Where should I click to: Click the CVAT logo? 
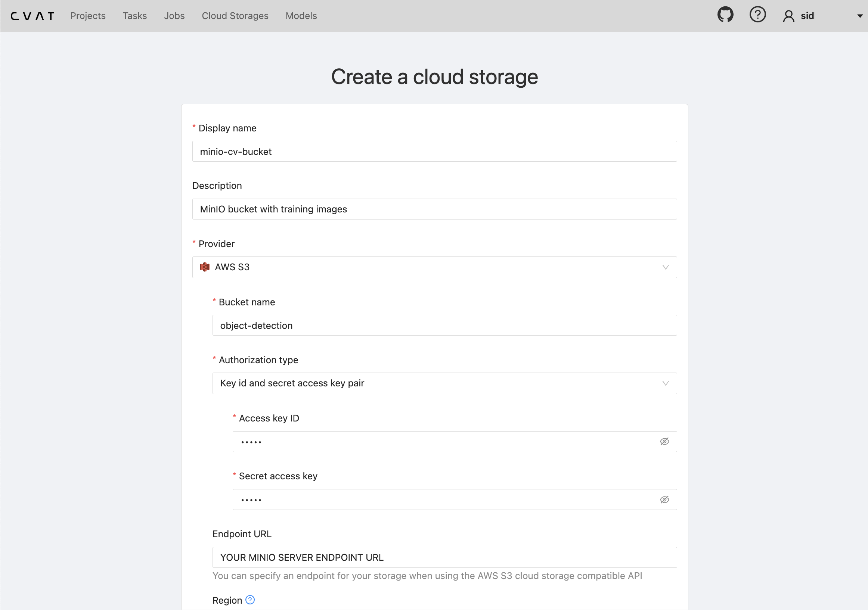(32, 16)
